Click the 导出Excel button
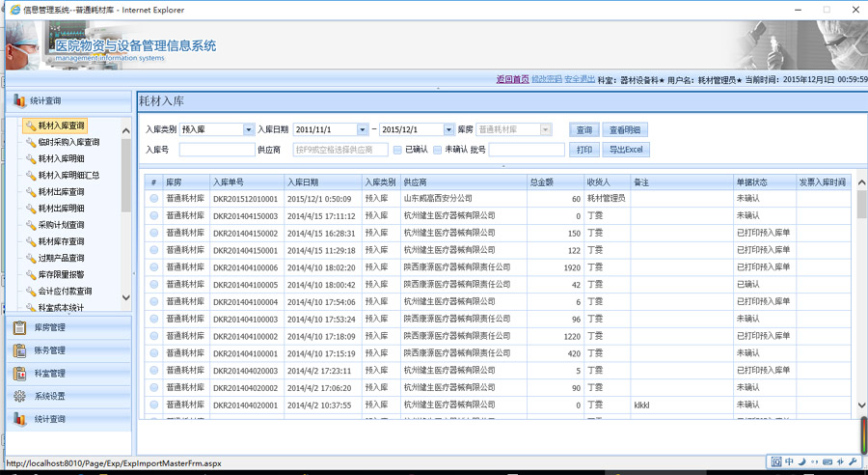Viewport: 868px width, 475px height. (x=626, y=150)
